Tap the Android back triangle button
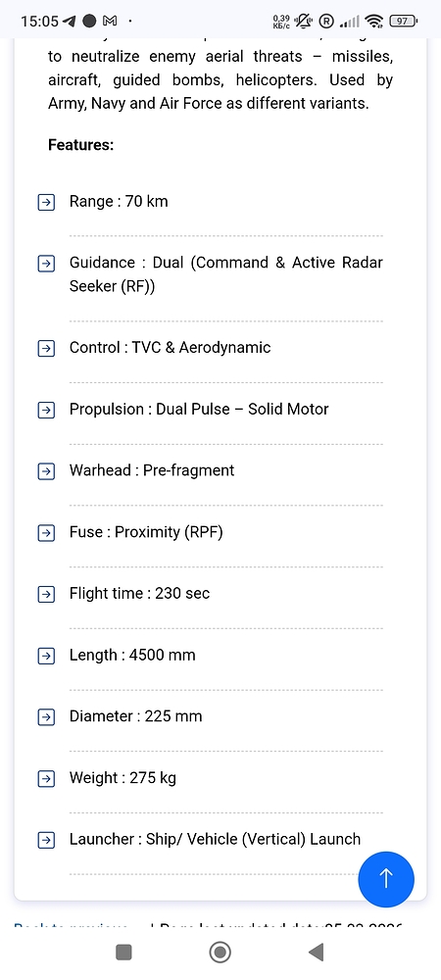The width and height of the screenshot is (441, 980). [x=317, y=952]
